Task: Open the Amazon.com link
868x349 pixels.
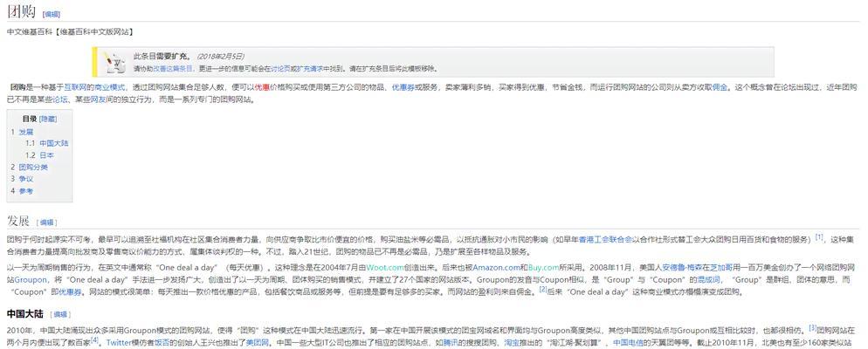Action: point(496,268)
